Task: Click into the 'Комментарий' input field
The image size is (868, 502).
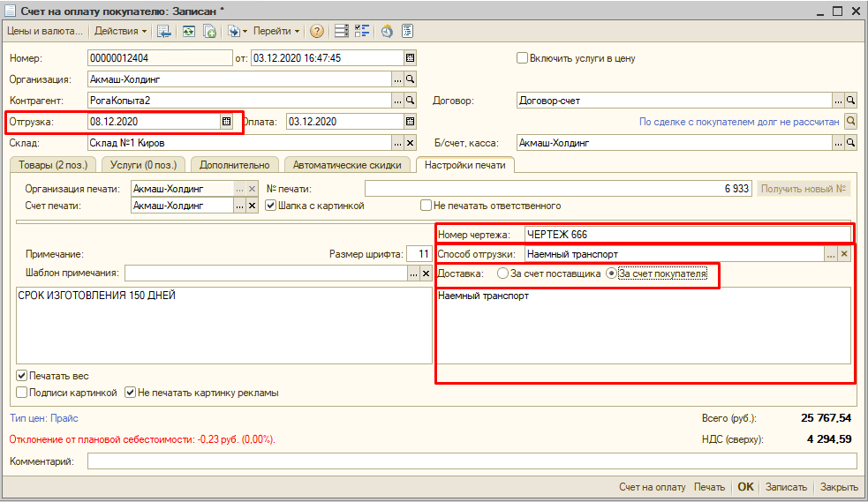Action: [x=472, y=461]
